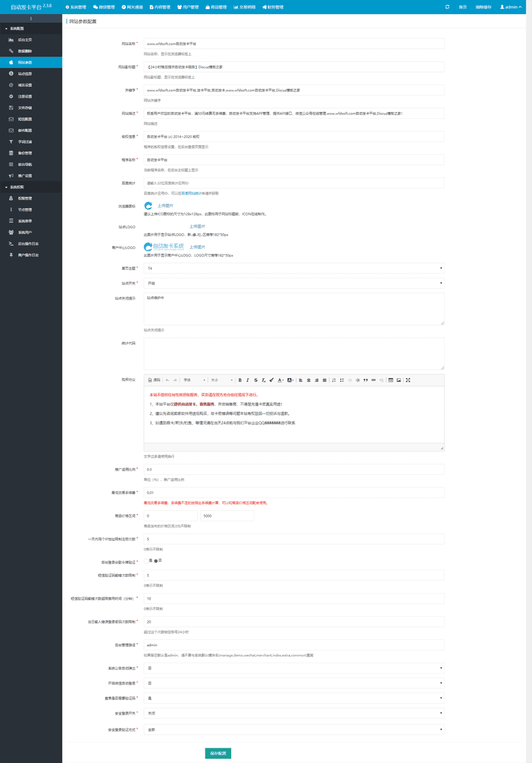532x763 pixels.
Task: Select 是 radio for 后台登录谷歌令牌验证
Action: tap(146, 560)
